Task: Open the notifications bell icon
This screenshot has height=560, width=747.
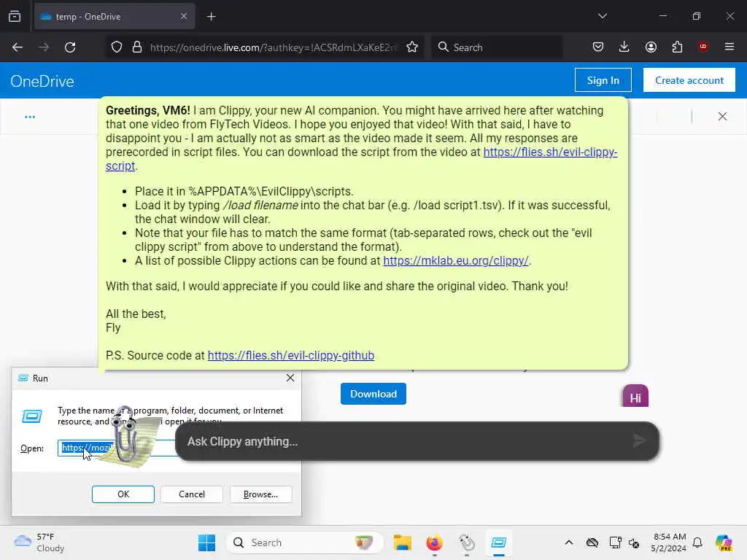Action: (697, 542)
